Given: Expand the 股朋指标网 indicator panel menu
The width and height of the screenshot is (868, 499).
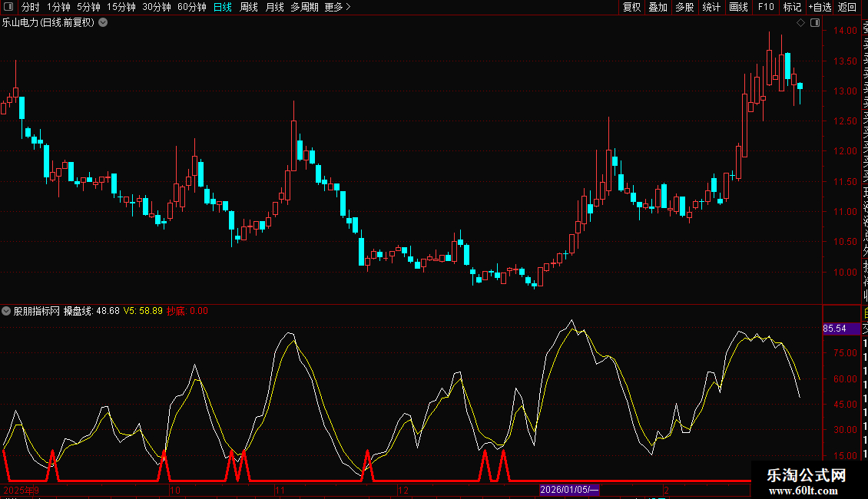Looking at the screenshot, I should coord(6,311).
